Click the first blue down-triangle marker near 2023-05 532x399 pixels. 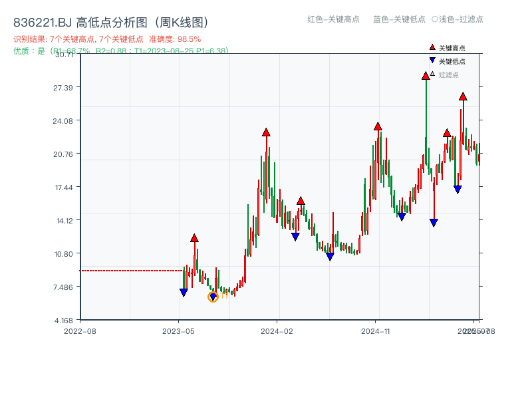184,293
